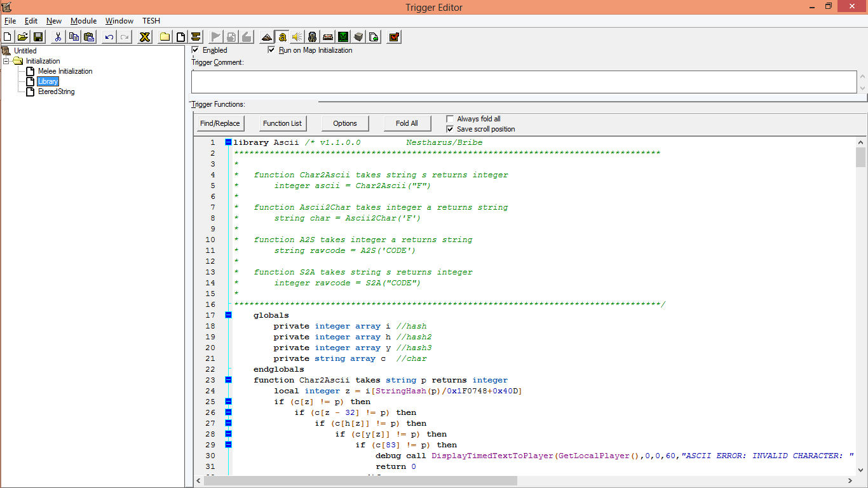The height and width of the screenshot is (488, 868).
Task: Click the Test Map icon
Action: point(394,37)
